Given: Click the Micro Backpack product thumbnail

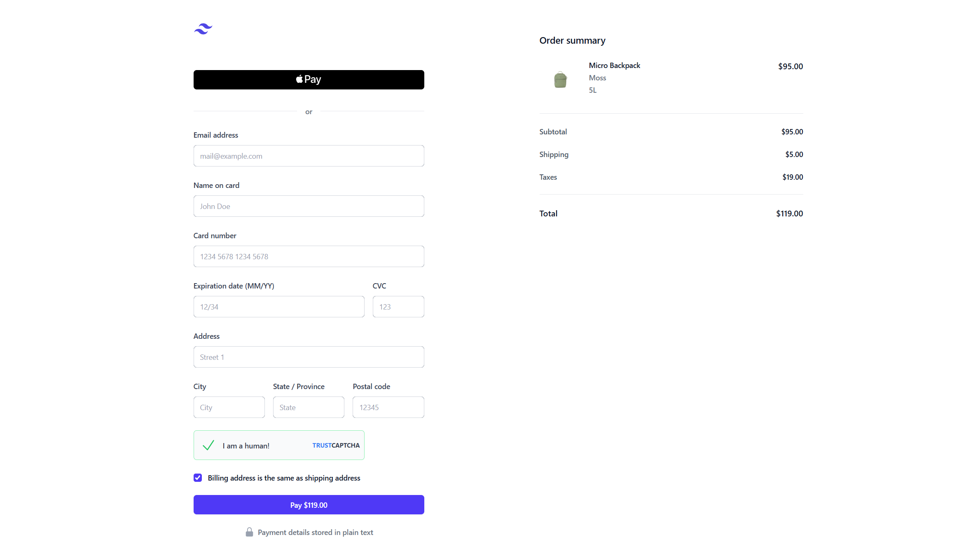Looking at the screenshot, I should [x=560, y=80].
